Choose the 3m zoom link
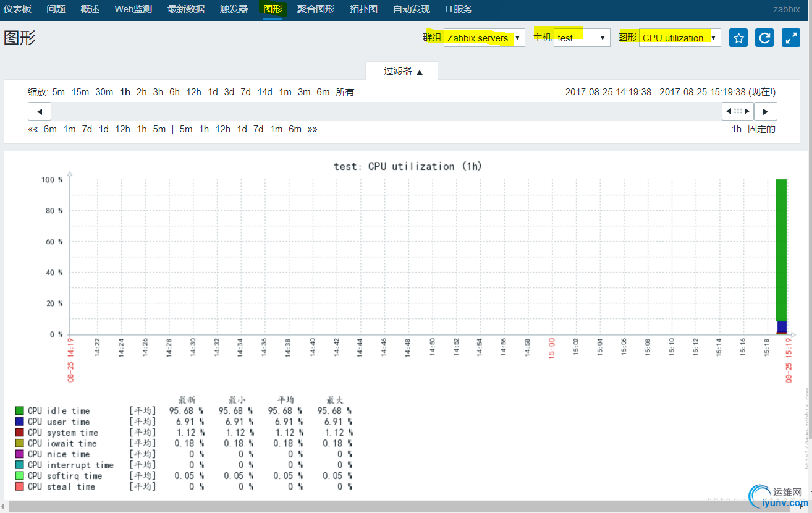Viewport: 812px width, 513px height. click(x=304, y=92)
